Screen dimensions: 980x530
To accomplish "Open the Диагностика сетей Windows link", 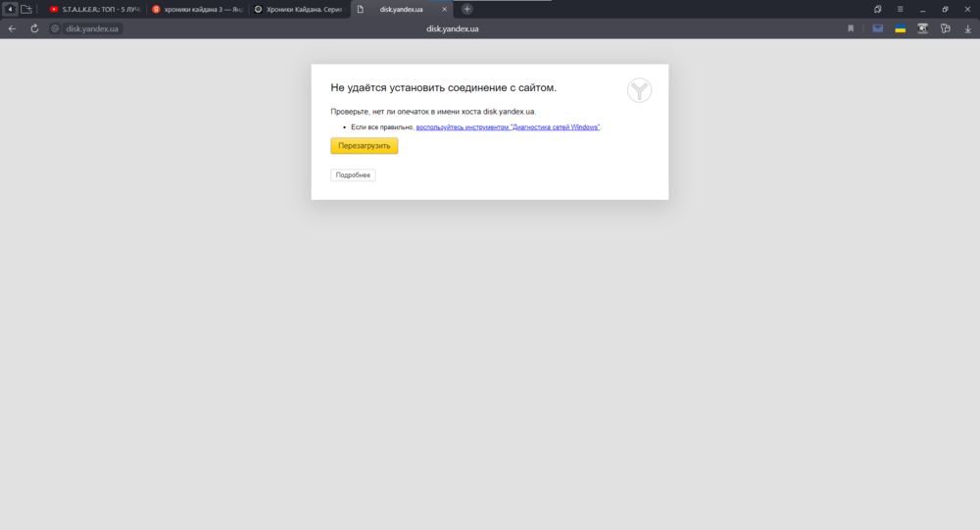I will (x=508, y=127).
